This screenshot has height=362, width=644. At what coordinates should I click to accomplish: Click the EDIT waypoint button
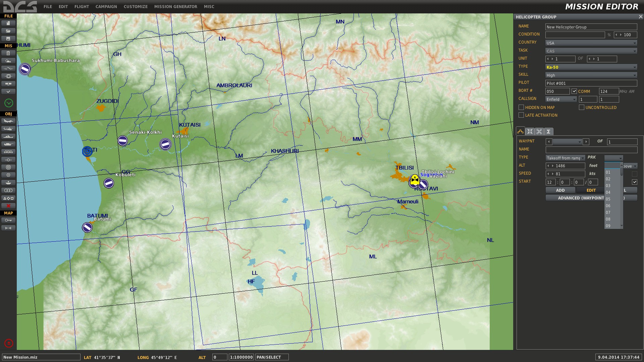click(x=591, y=190)
